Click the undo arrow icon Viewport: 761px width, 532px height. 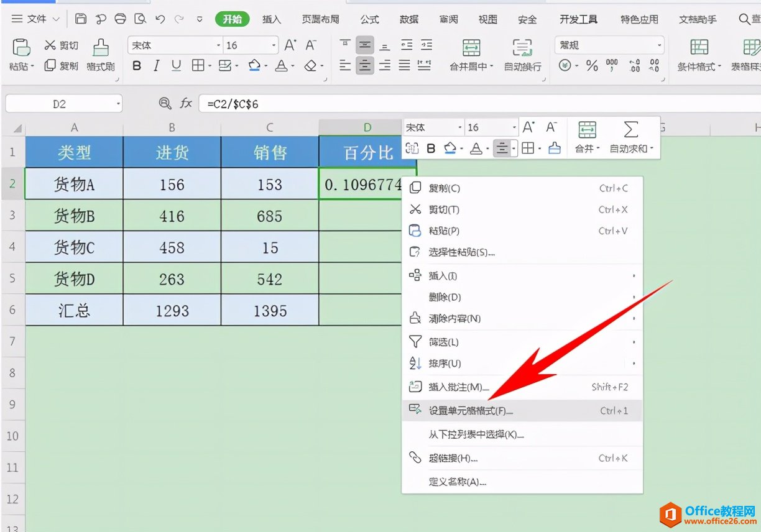160,19
